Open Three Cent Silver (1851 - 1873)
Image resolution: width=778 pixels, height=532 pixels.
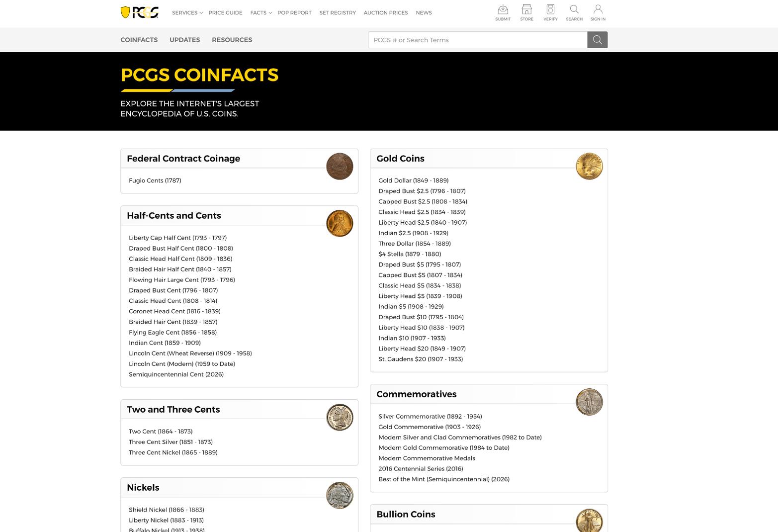pos(171,442)
